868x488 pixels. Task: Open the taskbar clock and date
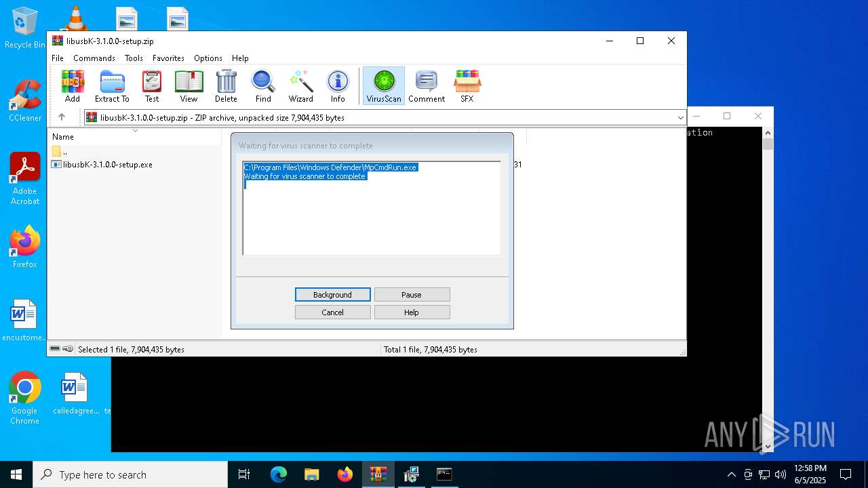[810, 474]
